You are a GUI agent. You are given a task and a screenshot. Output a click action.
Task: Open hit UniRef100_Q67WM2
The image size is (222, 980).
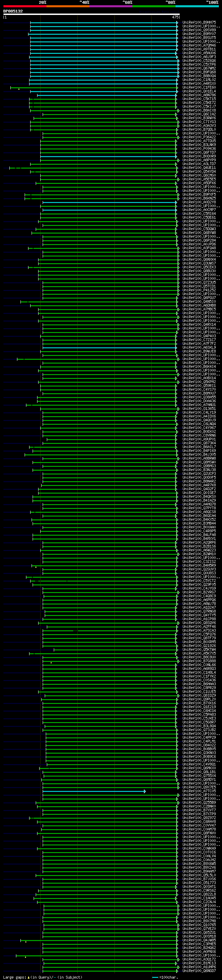point(199,68)
